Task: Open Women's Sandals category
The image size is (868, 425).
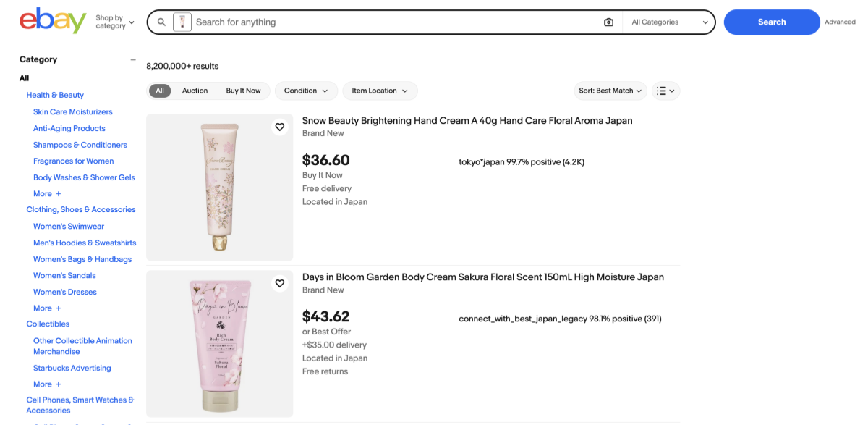Action: [x=64, y=276]
